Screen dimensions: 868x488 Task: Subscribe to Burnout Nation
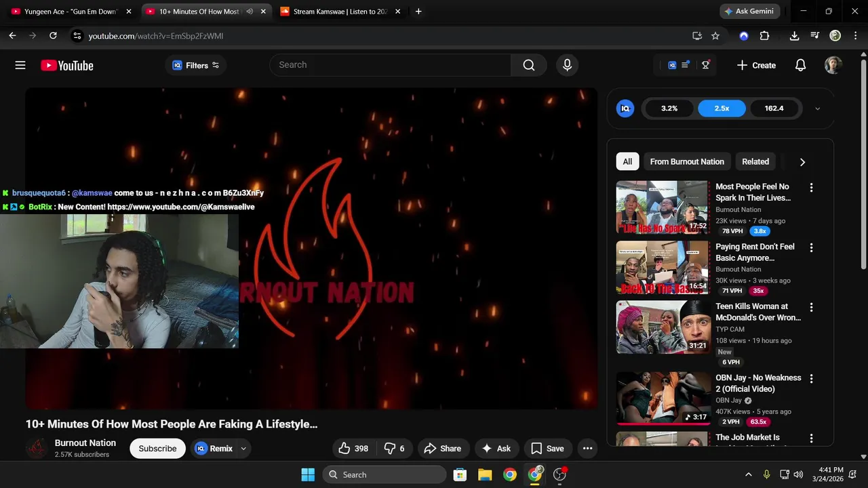tap(157, 448)
